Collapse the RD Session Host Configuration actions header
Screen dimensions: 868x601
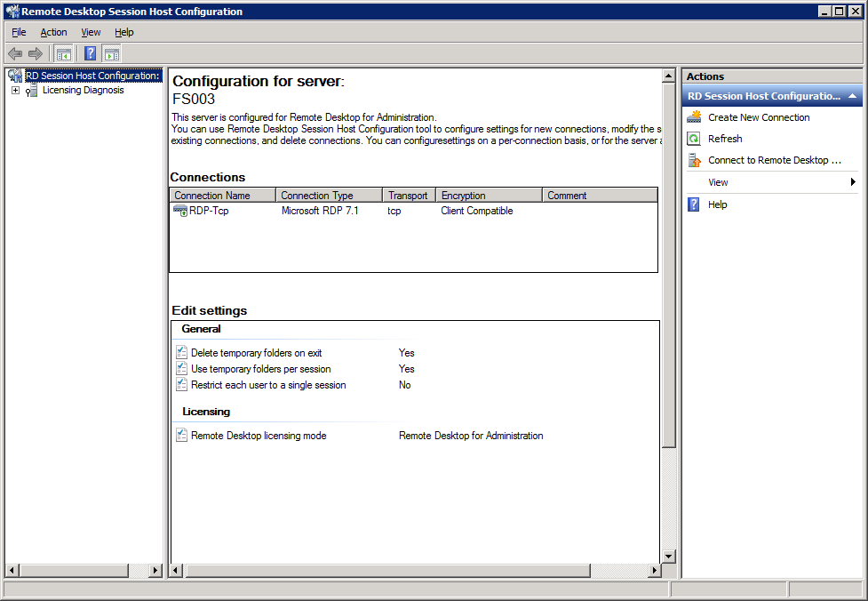(853, 96)
